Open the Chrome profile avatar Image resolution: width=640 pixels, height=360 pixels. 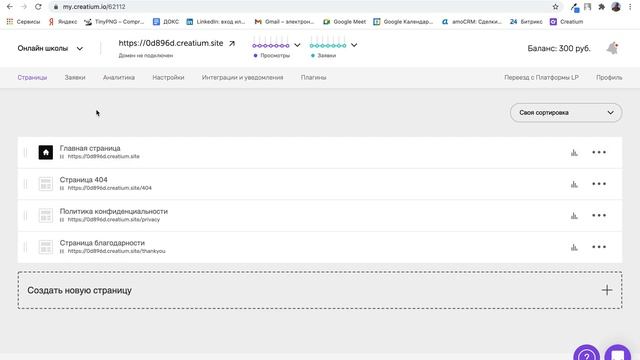[616, 7]
